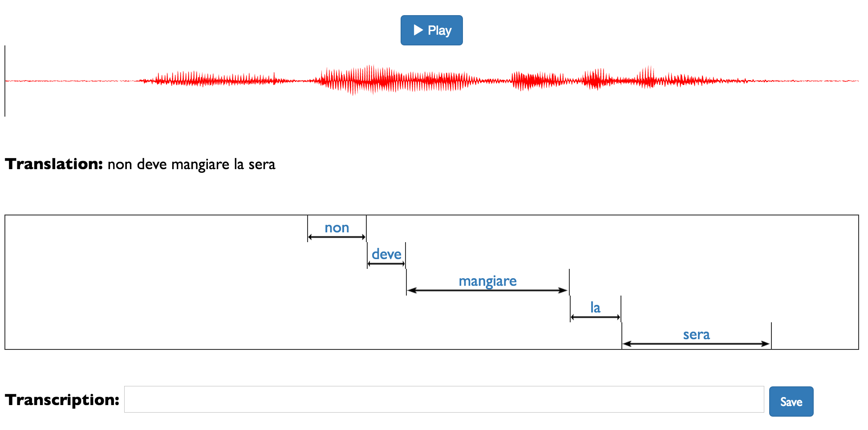Focus the Transcription text field
Screen dimensions: 868x430
tap(444, 399)
